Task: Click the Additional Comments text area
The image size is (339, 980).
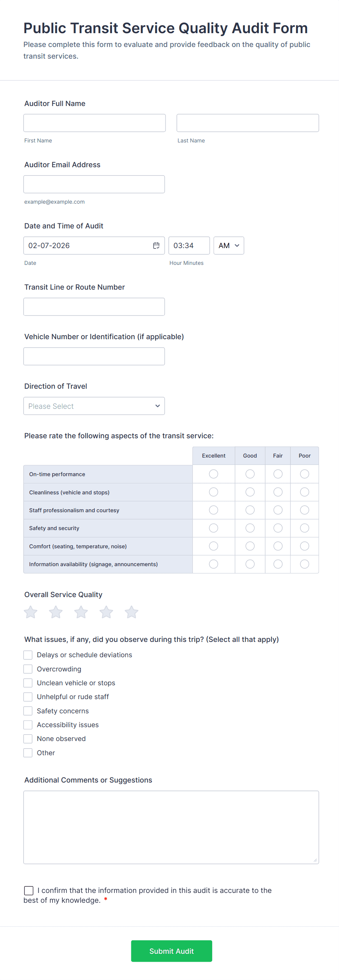Action: click(x=171, y=827)
